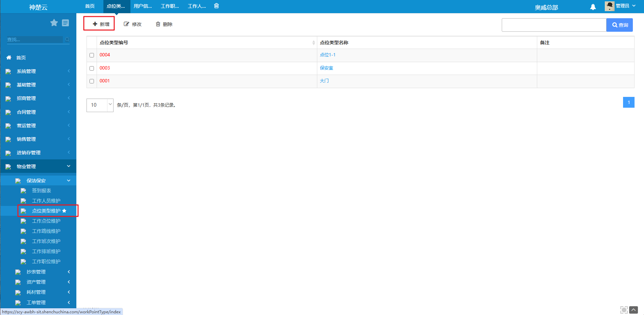Image resolution: width=644 pixels, height=315 pixels.
Task: Click the 删除 delete button
Action: [x=164, y=24]
